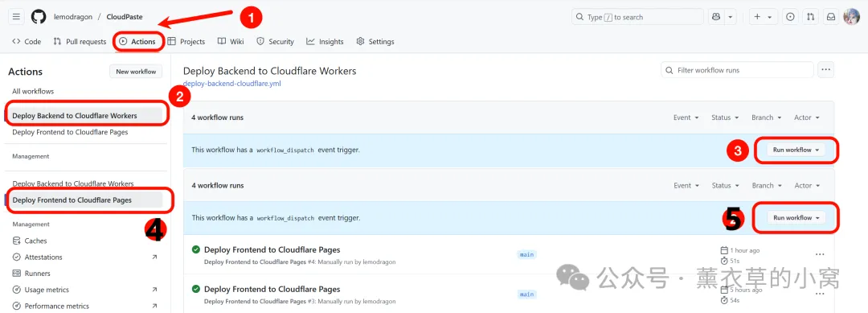Open the lower Actor filter dropdown
This screenshot has height=313, width=868.
807,186
